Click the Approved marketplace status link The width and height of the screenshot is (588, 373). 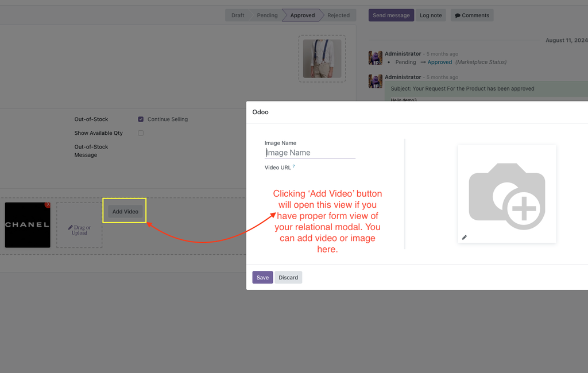pyautogui.click(x=439, y=62)
